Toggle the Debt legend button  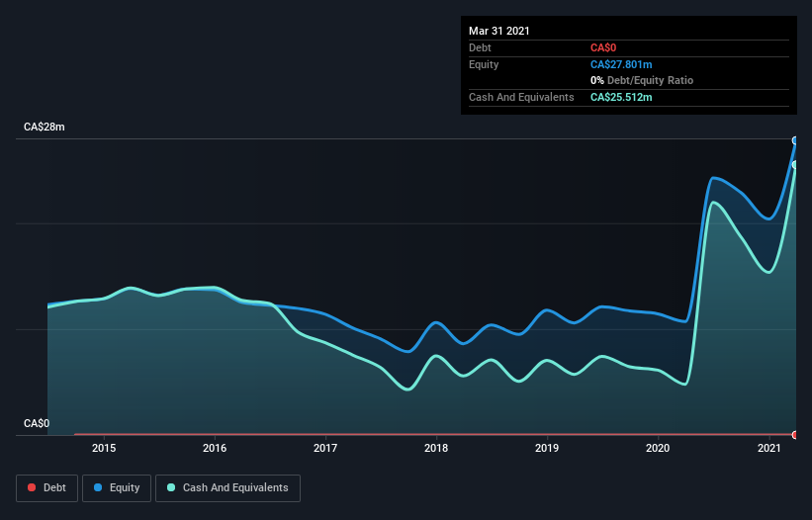tap(47, 488)
